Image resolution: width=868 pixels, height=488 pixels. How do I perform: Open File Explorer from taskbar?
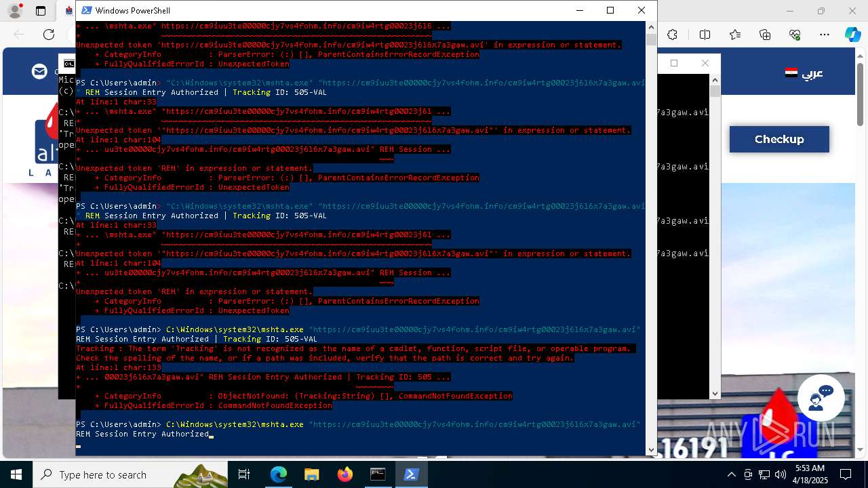tap(312, 474)
